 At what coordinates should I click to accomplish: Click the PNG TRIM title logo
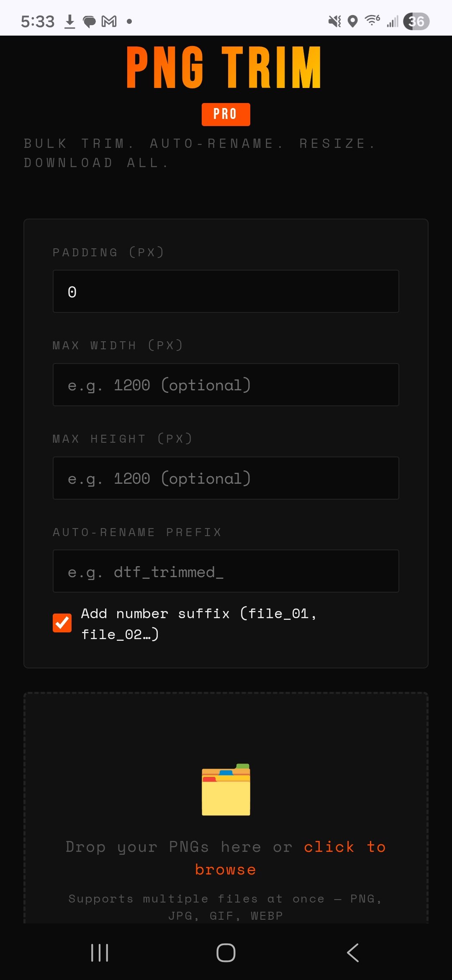click(x=224, y=67)
